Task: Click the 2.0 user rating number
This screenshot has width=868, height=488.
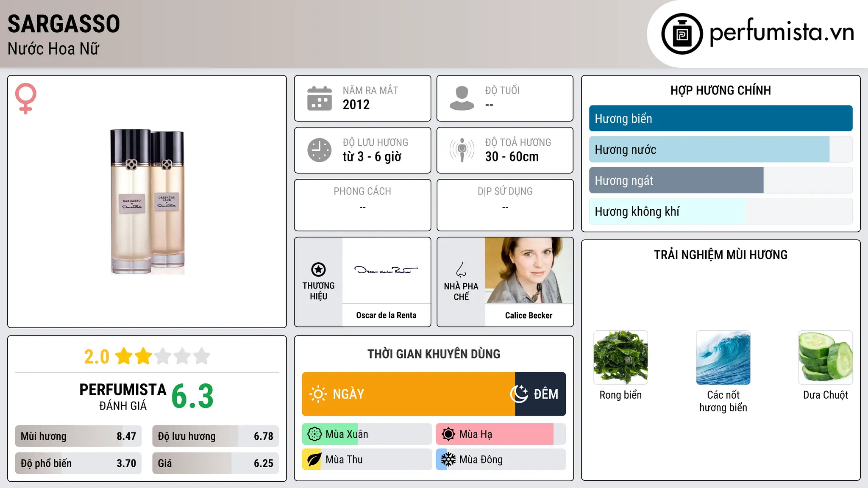Action: [x=97, y=357]
